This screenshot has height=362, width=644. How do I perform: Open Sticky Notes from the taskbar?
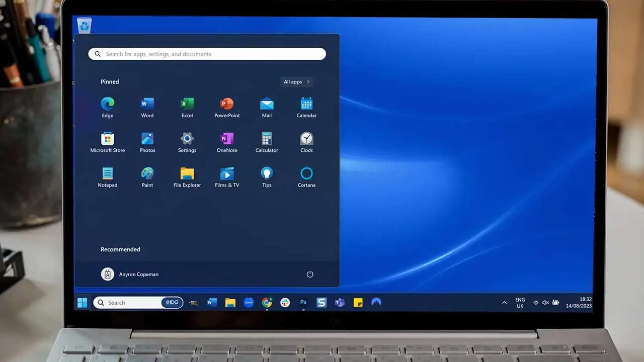pos(358,303)
